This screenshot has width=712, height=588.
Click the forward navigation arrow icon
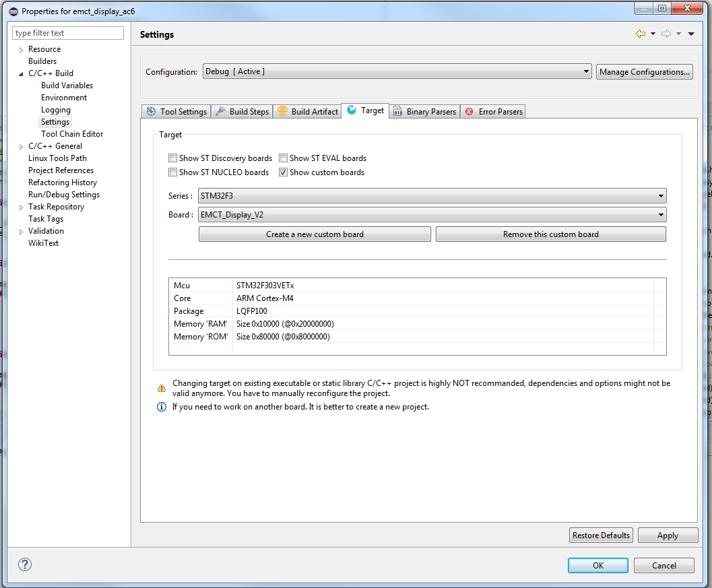coord(666,34)
